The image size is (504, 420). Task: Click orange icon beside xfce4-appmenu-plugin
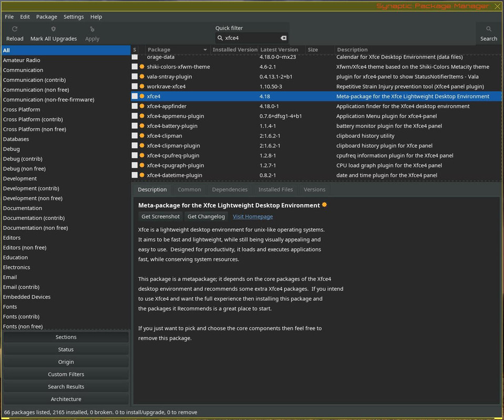(x=142, y=116)
